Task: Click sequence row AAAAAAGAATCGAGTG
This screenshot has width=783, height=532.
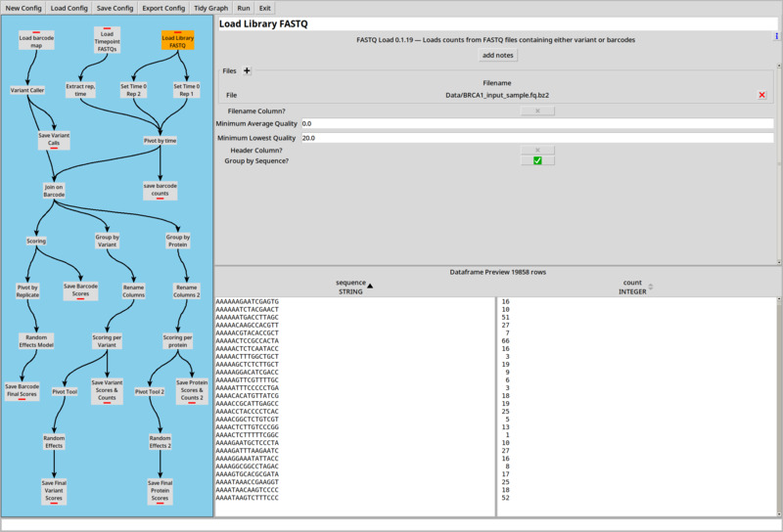Action: (248, 301)
